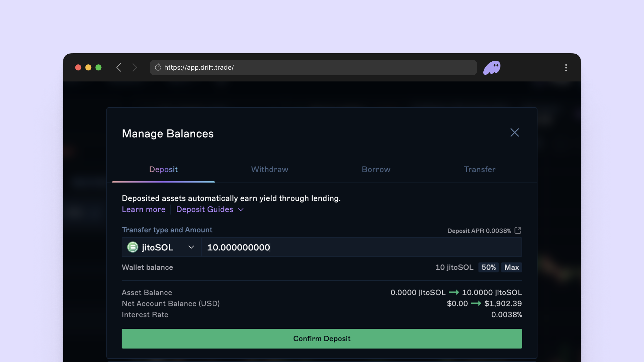Click the browser forward arrow

click(x=135, y=67)
